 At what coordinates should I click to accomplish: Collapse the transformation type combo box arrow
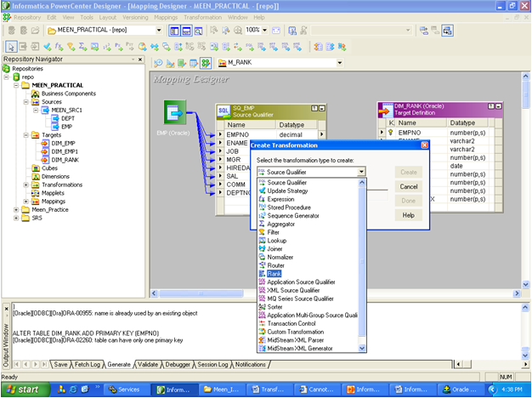[361, 172]
